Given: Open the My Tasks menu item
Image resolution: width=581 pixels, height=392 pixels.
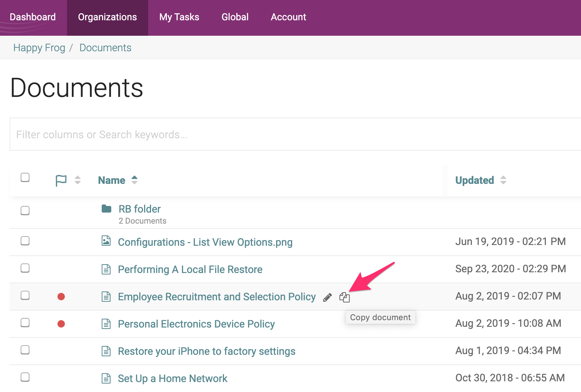Looking at the screenshot, I should pos(179,17).
